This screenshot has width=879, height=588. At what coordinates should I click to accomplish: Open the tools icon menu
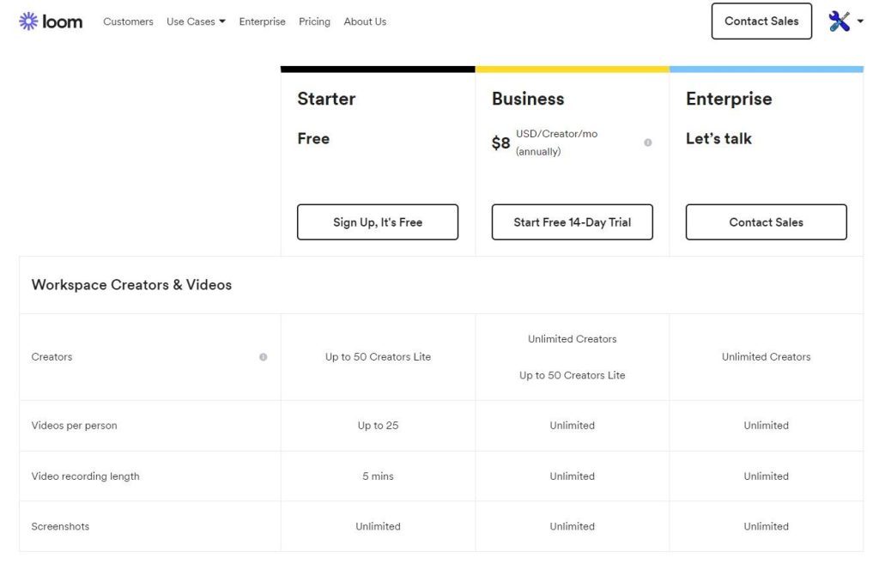840,21
